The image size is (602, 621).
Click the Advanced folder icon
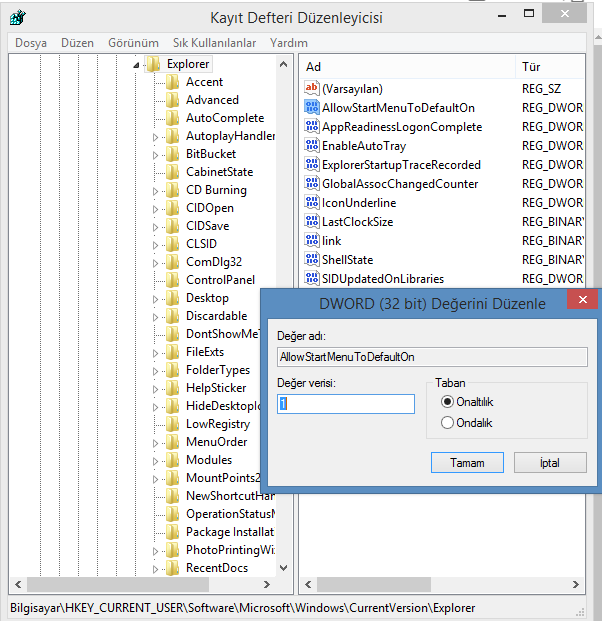click(x=172, y=100)
